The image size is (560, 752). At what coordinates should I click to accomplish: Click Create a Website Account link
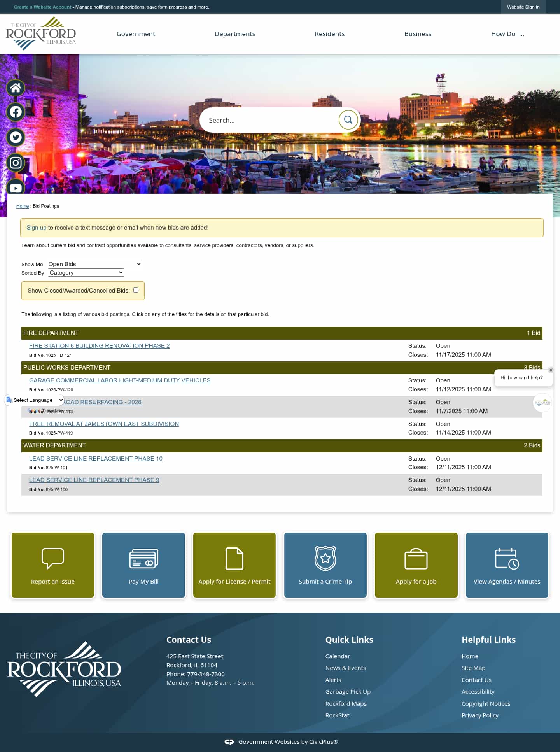click(43, 7)
